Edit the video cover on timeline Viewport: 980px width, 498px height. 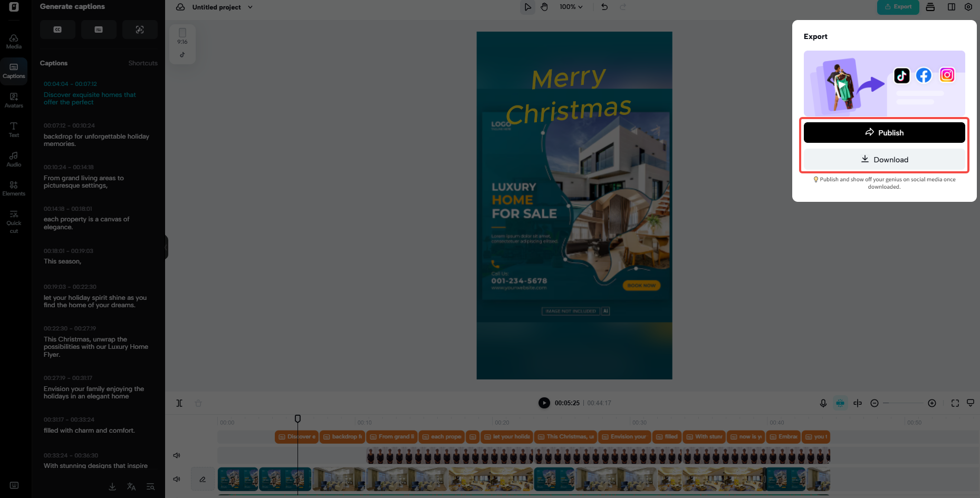tap(203, 479)
